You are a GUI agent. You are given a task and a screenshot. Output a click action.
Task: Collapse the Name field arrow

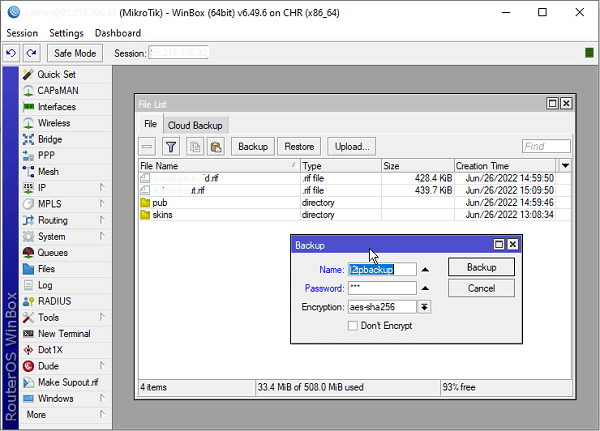(x=425, y=270)
